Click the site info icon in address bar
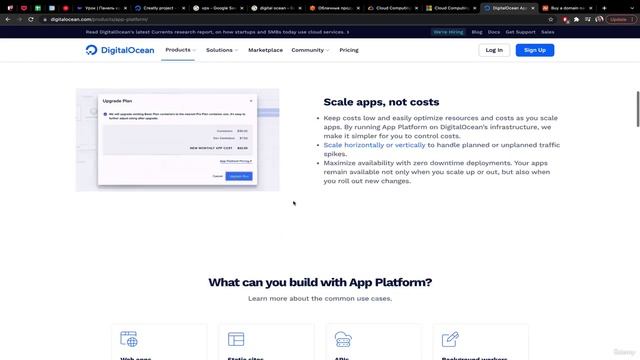The image size is (640, 360). (45, 20)
